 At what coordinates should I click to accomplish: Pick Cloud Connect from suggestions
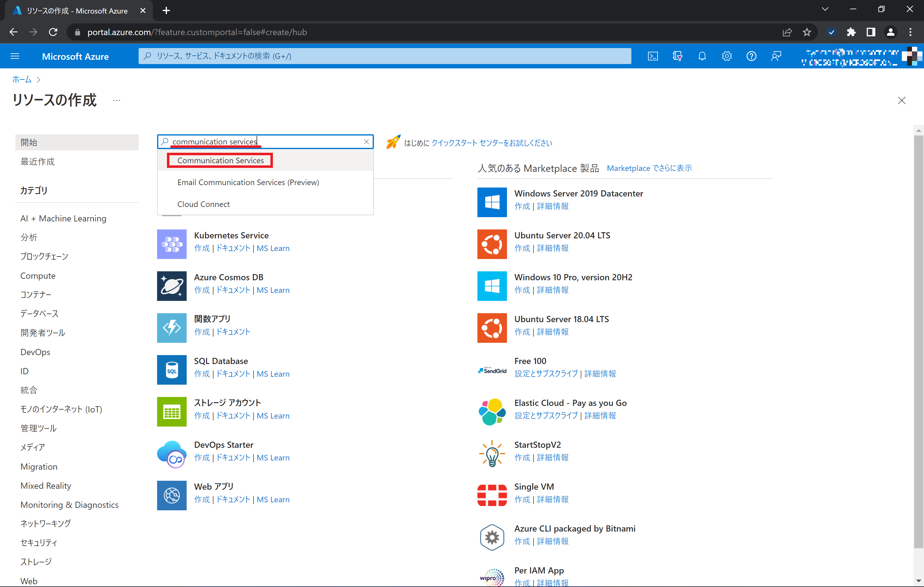tap(203, 204)
